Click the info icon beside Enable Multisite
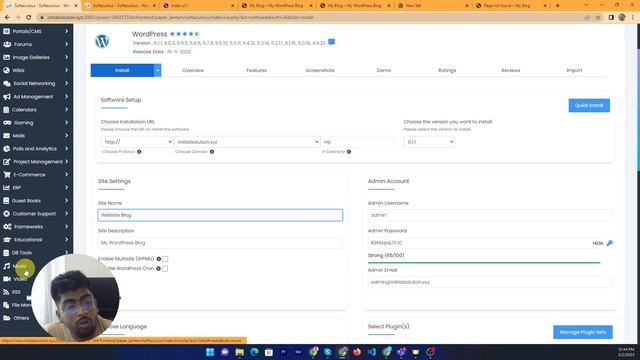The height and width of the screenshot is (360, 640). click(x=159, y=259)
